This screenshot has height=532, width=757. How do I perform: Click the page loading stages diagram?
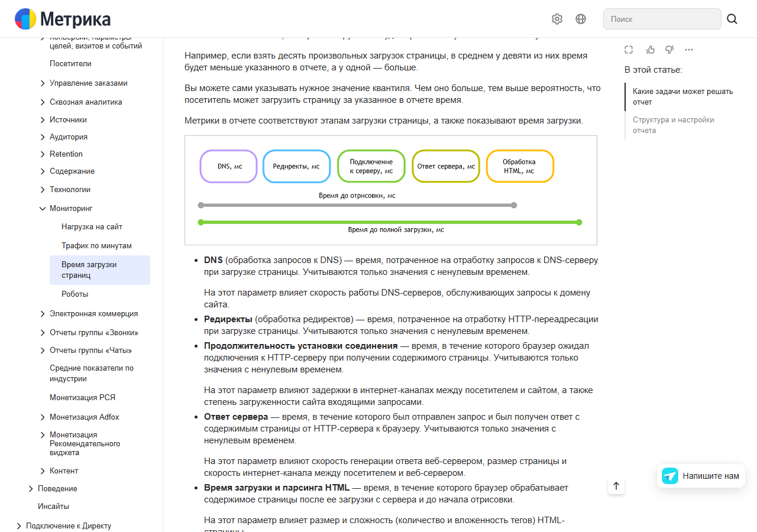[x=391, y=190]
